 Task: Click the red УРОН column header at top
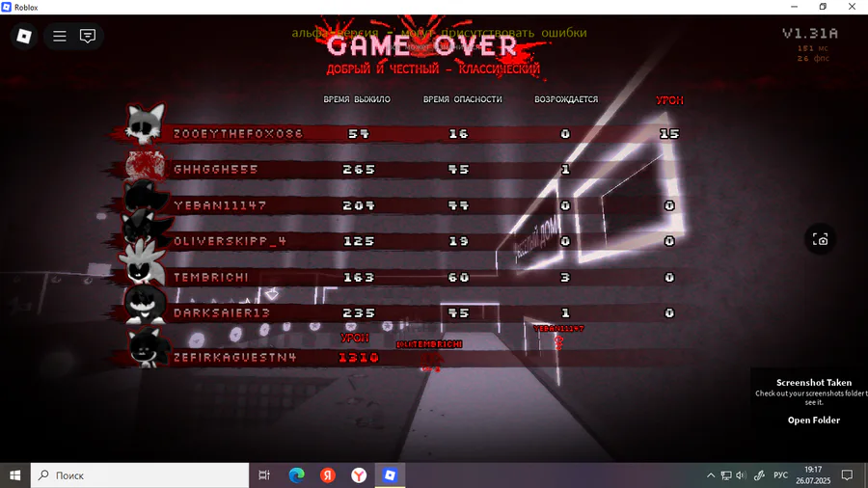click(669, 100)
